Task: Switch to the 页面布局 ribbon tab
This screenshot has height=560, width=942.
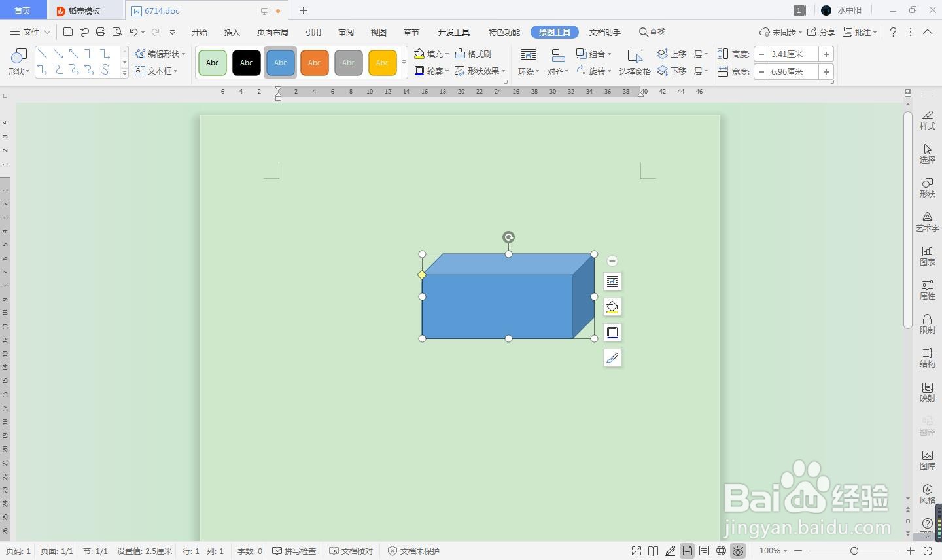Action: (273, 32)
